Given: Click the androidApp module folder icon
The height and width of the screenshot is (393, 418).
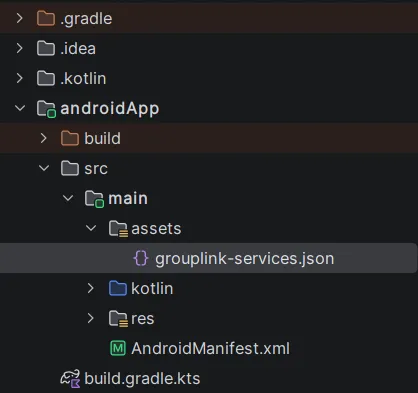Looking at the screenshot, I should [46, 109].
